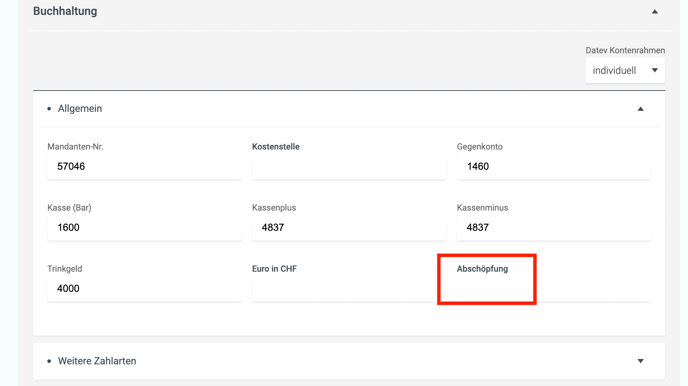688x386 pixels.
Task: Open the Datev Kontenrahmen dropdown showing individuell
Action: pos(625,71)
